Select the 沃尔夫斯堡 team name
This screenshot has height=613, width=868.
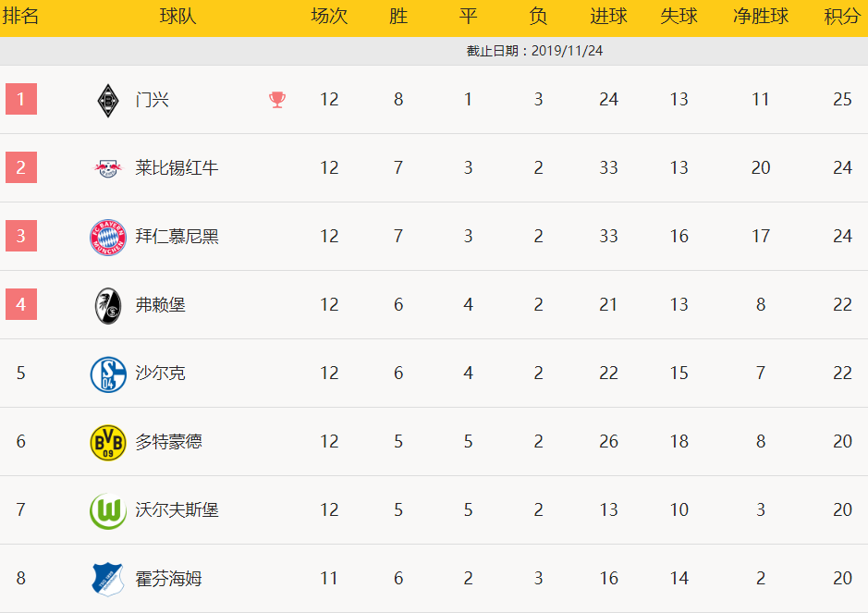click(177, 510)
